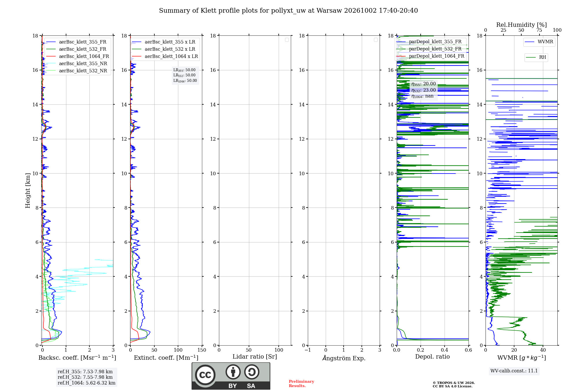Select parDepol_klett_532_FR legend entry
The width and height of the screenshot is (577, 392).
(430, 49)
